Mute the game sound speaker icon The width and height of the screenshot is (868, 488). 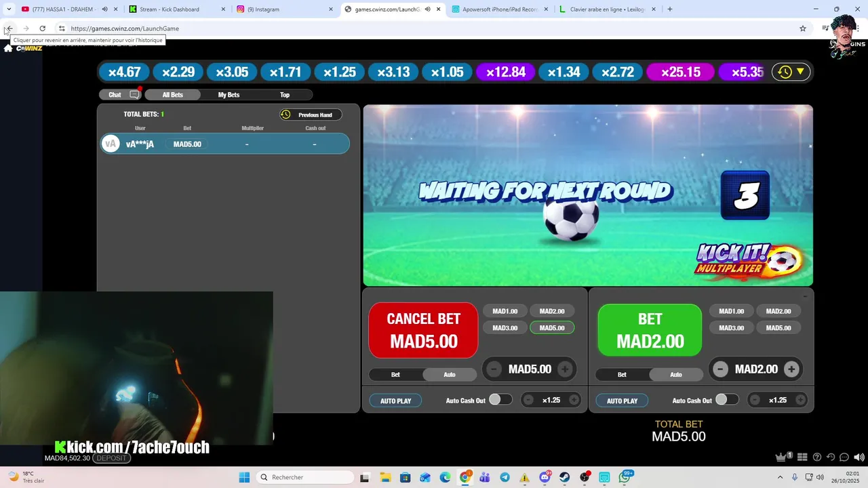pos(859,457)
